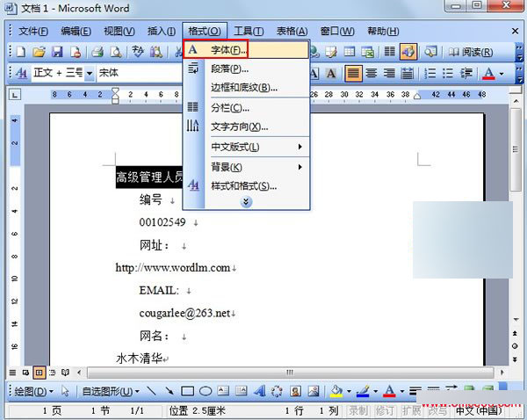This screenshot has width=527, height=420.
Task: Toggle the Bullets list icon
Action: point(448,73)
